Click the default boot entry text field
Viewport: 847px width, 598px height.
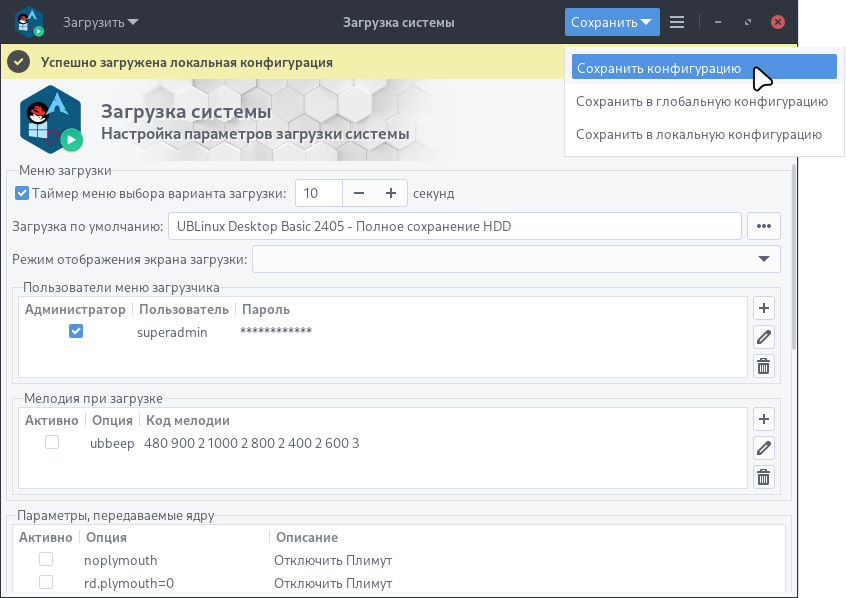(455, 226)
